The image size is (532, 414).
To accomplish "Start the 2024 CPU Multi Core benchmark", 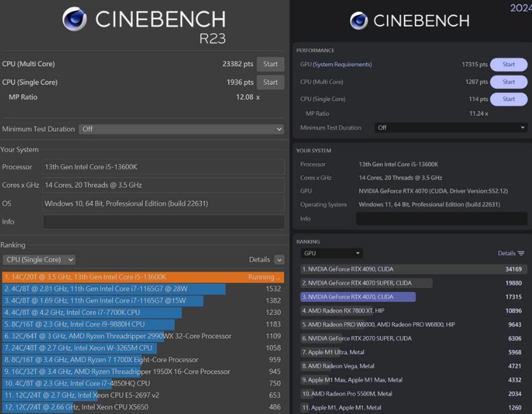I will pyautogui.click(x=508, y=81).
